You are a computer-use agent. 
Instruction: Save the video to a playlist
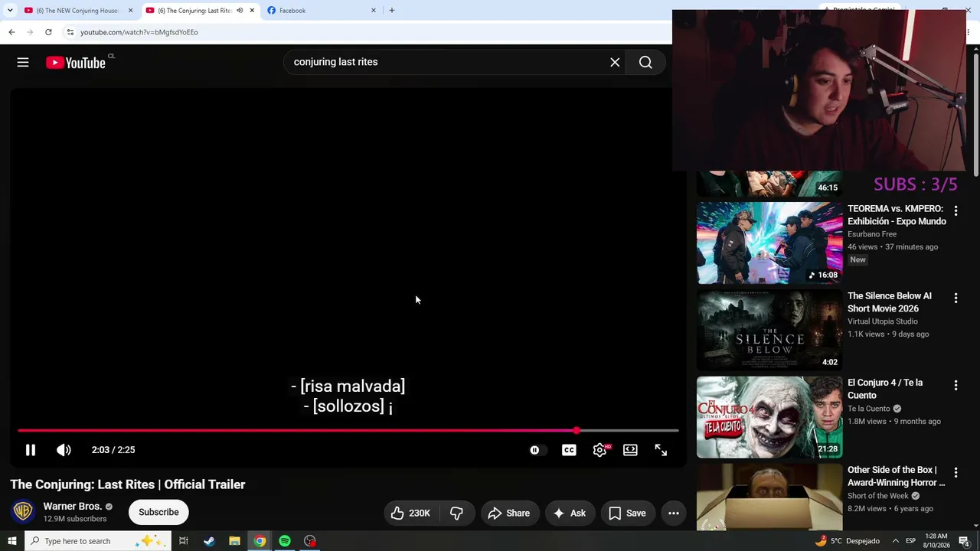[x=627, y=513]
